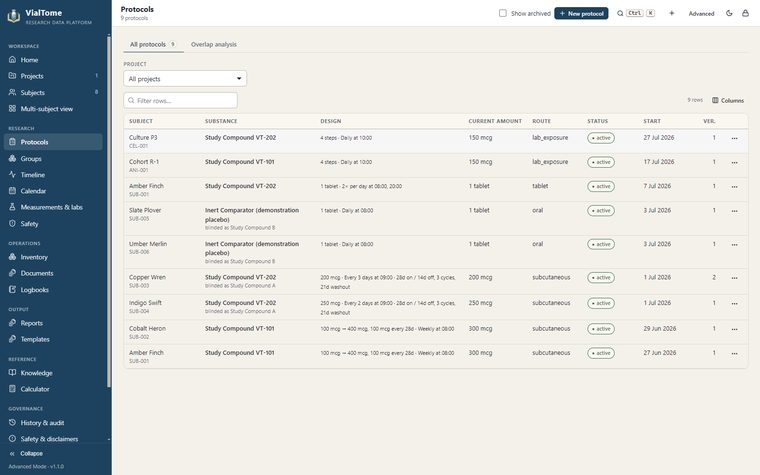
Task: Click the sparkle assistant icon
Action: [x=672, y=14]
